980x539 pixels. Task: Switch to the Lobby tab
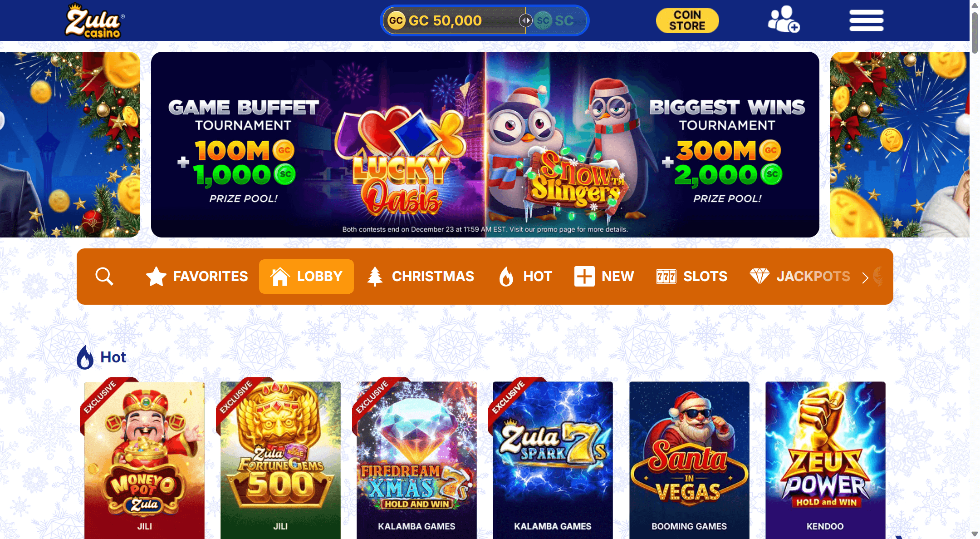tap(306, 276)
